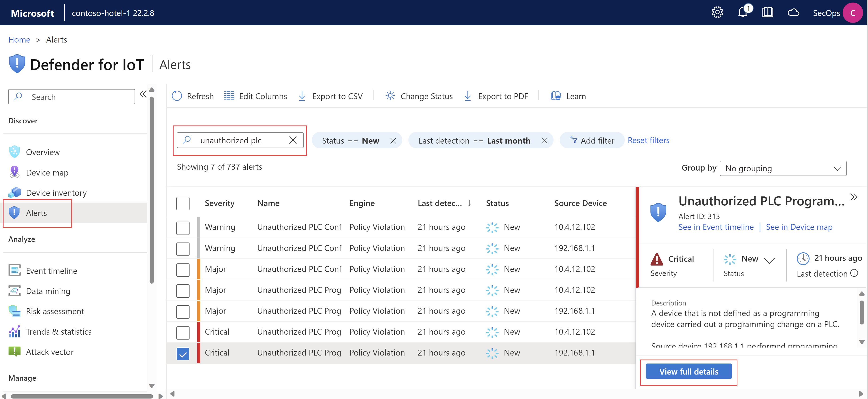868x399 pixels.
Task: Click Export to PDF icon
Action: click(468, 96)
